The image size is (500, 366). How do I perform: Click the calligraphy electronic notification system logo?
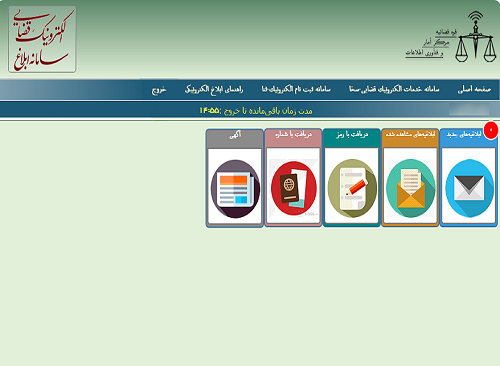[42, 39]
